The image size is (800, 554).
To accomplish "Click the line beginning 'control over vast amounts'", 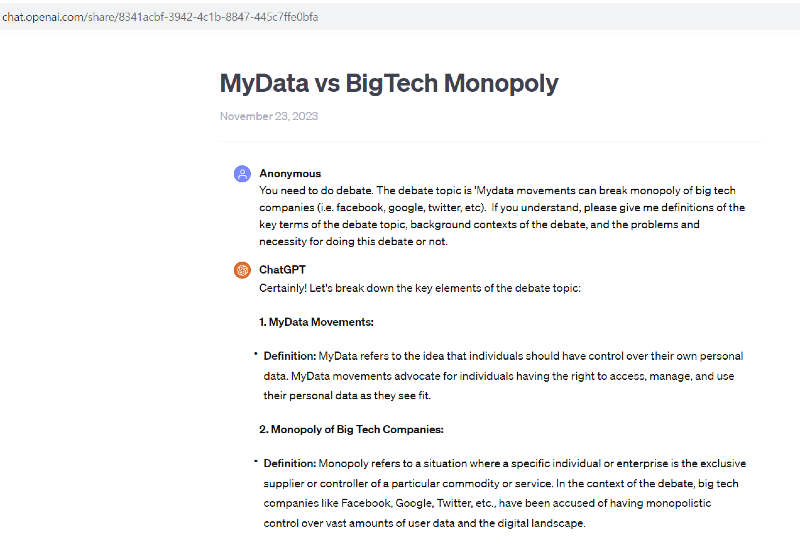I will coord(424,523).
